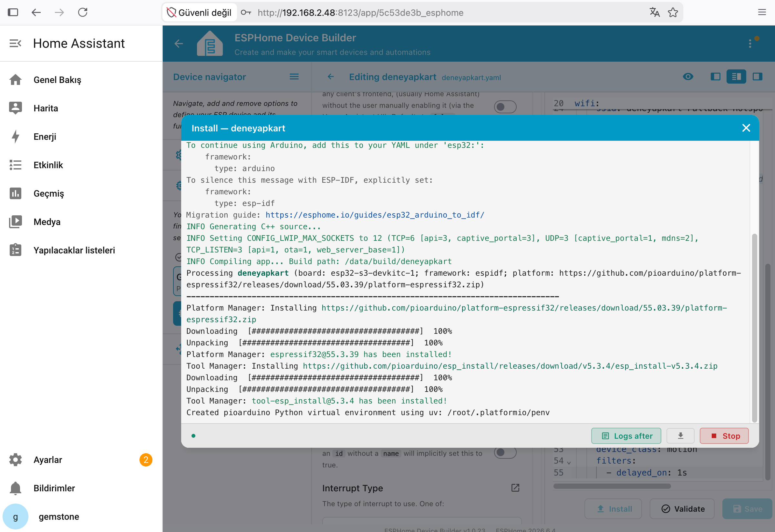Open Enerji in the sidebar
This screenshot has width=775, height=532.
click(81, 137)
